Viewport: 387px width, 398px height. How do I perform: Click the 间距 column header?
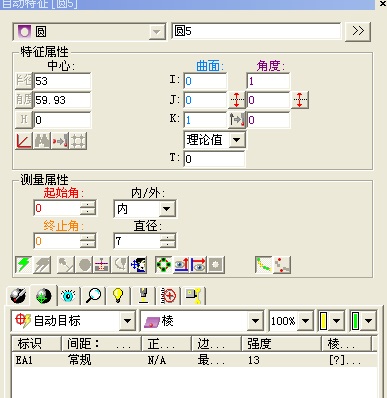coord(102,343)
